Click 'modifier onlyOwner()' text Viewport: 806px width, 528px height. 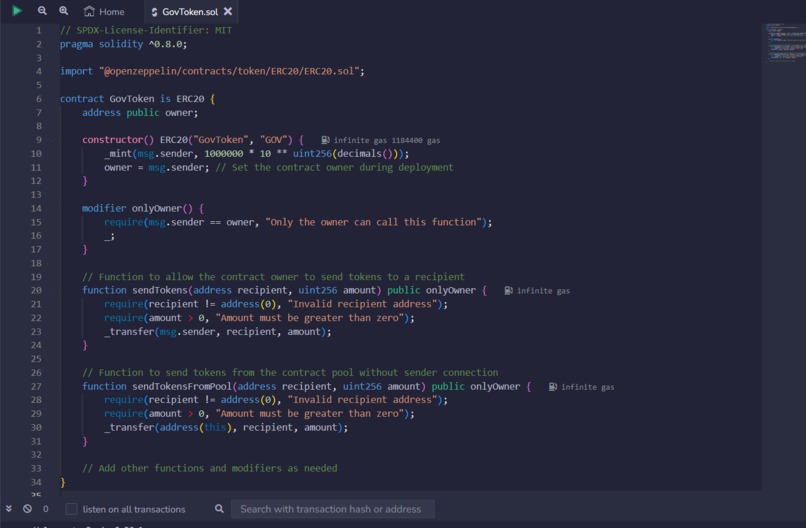click(x=137, y=208)
